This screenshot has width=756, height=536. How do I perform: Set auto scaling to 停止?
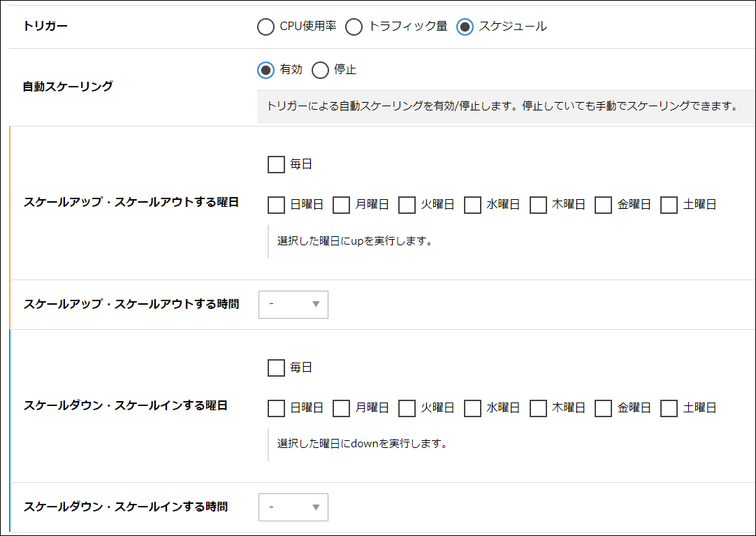320,70
